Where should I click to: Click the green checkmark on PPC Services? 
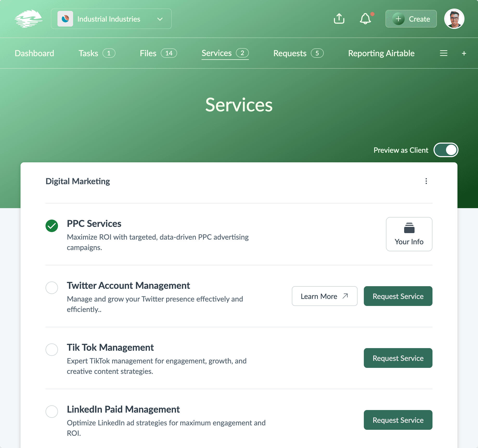pos(52,226)
